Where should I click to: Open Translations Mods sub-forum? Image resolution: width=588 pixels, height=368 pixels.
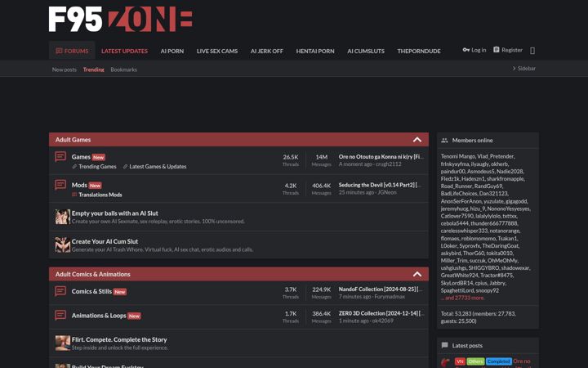pyautogui.click(x=100, y=195)
